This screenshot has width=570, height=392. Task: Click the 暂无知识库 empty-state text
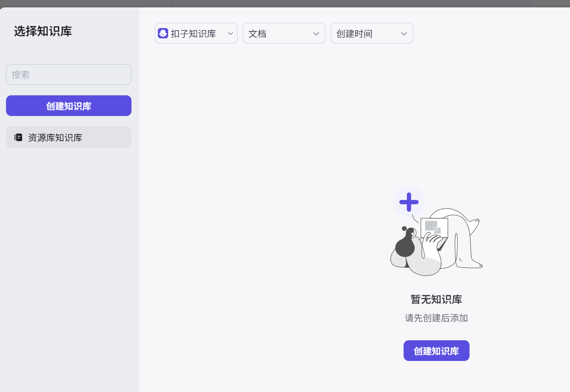tap(436, 299)
